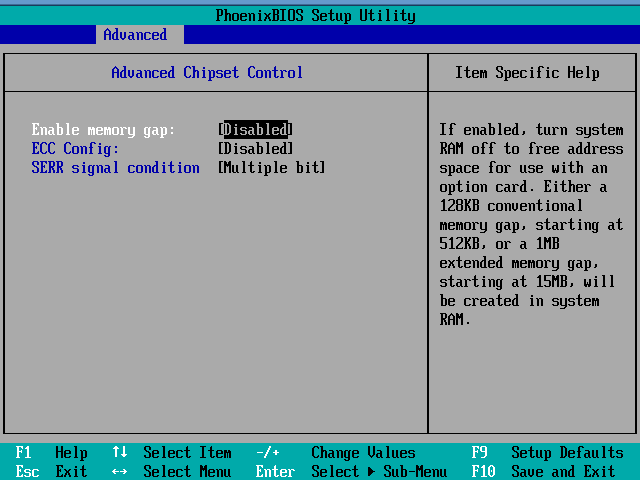The width and height of the screenshot is (640, 480).
Task: Click the help text line '128KB conventional'
Action: pyautogui.click(x=511, y=206)
